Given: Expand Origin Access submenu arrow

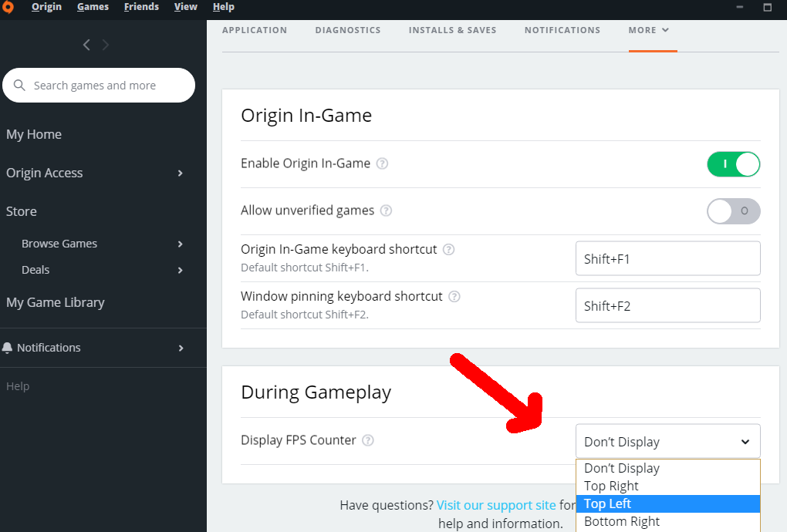Looking at the screenshot, I should pyautogui.click(x=181, y=173).
